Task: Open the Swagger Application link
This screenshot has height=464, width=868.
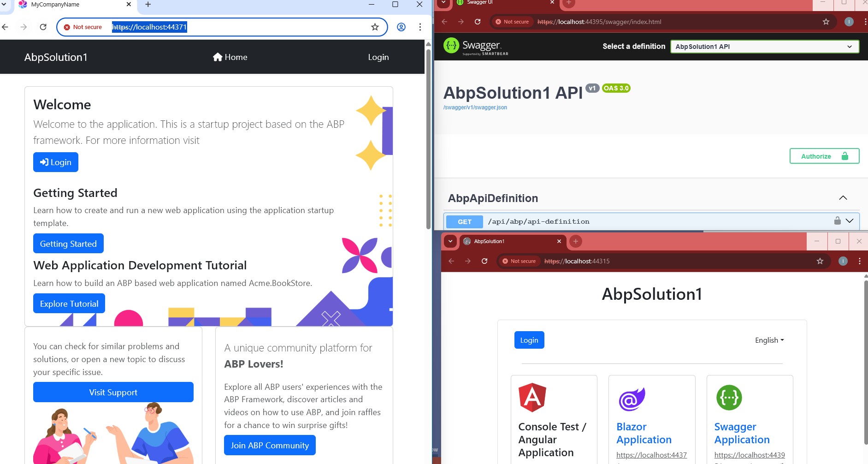Action: click(x=742, y=433)
